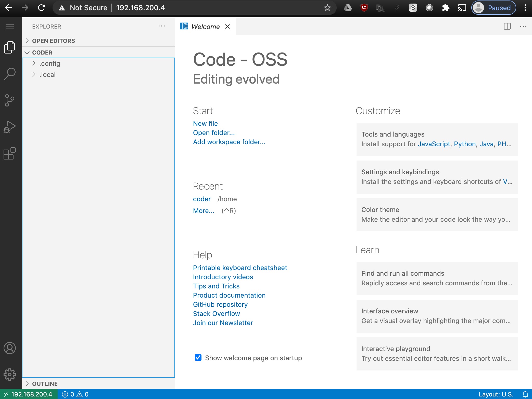Open browser three-dot menu
This screenshot has width=532, height=399.
pos(525,8)
